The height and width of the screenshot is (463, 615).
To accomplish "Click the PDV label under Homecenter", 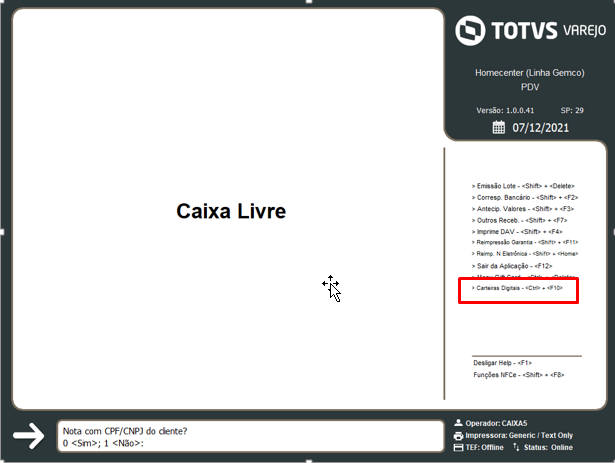I will (530, 87).
